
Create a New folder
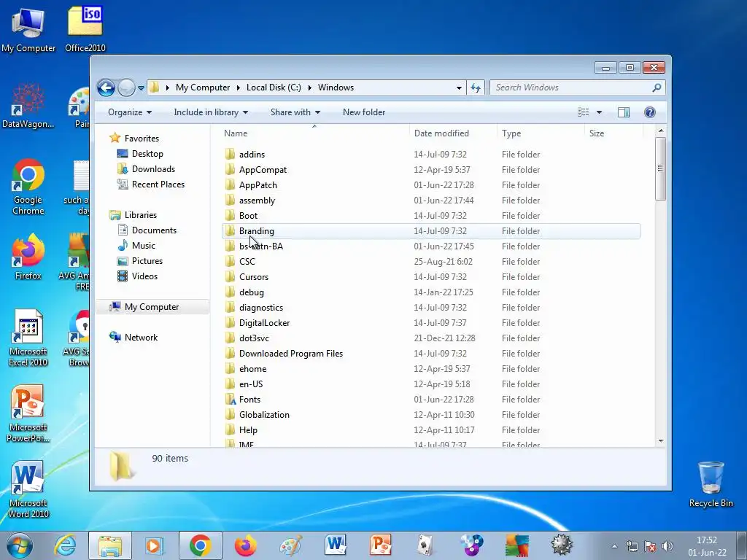pos(364,112)
